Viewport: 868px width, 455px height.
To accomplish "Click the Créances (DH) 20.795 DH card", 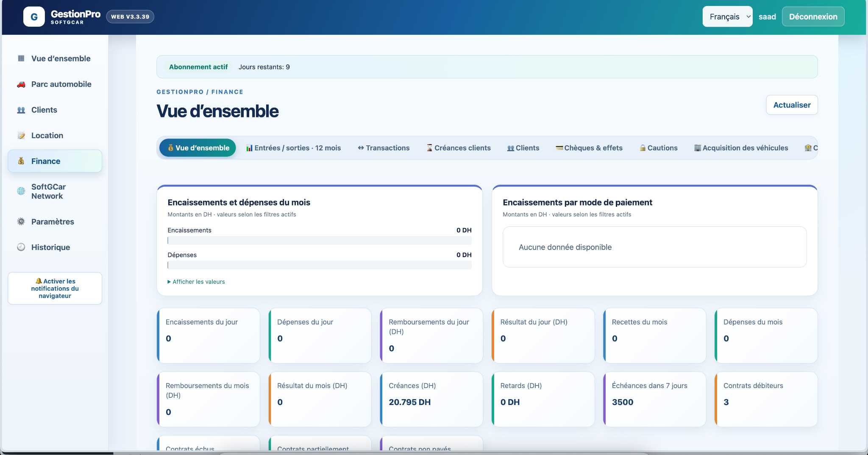I will coord(431,399).
